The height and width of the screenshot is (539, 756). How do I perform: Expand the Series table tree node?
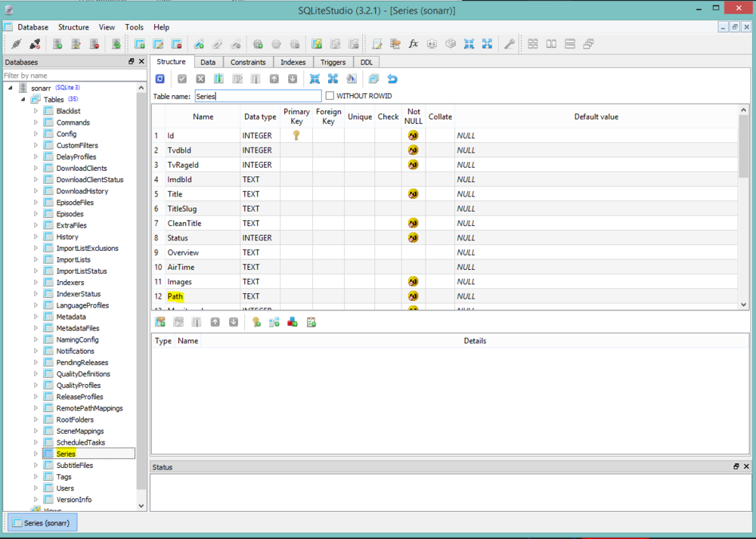[x=36, y=454]
